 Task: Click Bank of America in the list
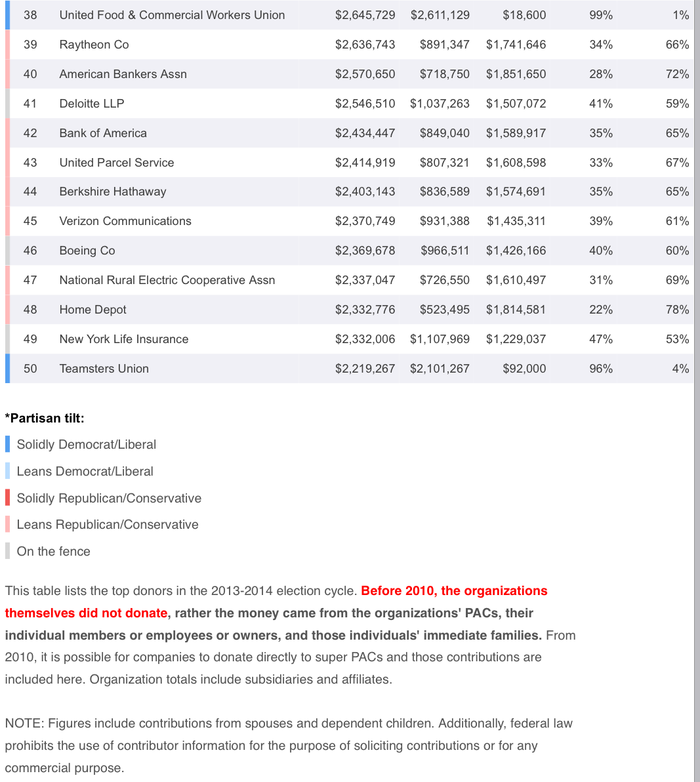point(103,133)
